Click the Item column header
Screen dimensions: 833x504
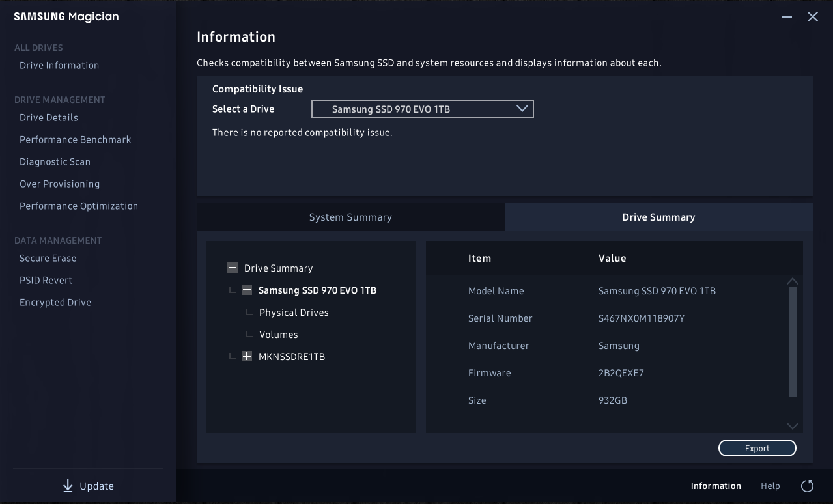[480, 259]
